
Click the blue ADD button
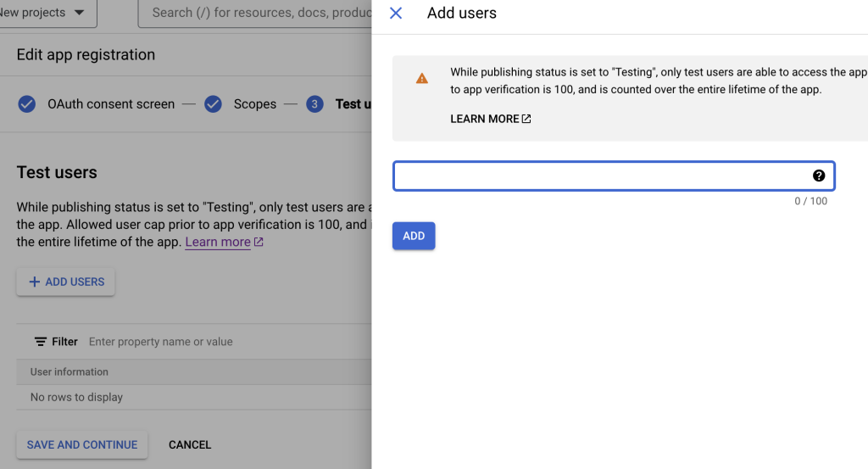tap(414, 236)
